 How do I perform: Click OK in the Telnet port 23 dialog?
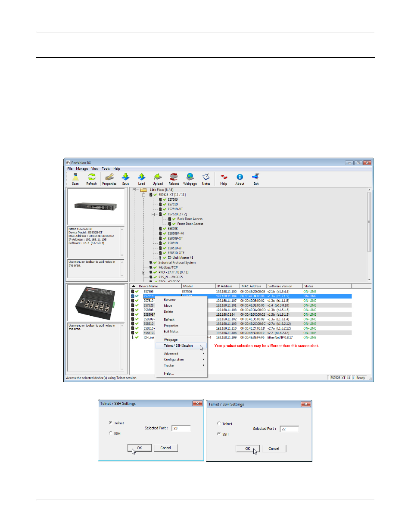point(140,448)
